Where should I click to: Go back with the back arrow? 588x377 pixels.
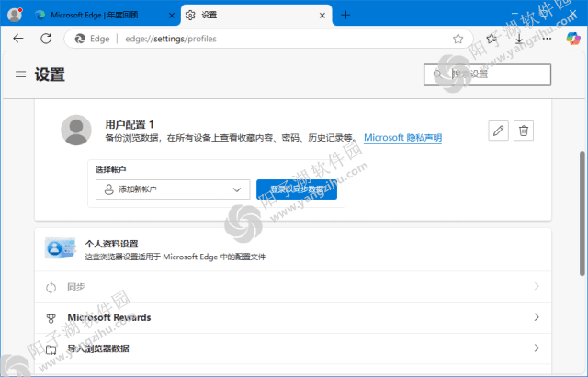18,39
